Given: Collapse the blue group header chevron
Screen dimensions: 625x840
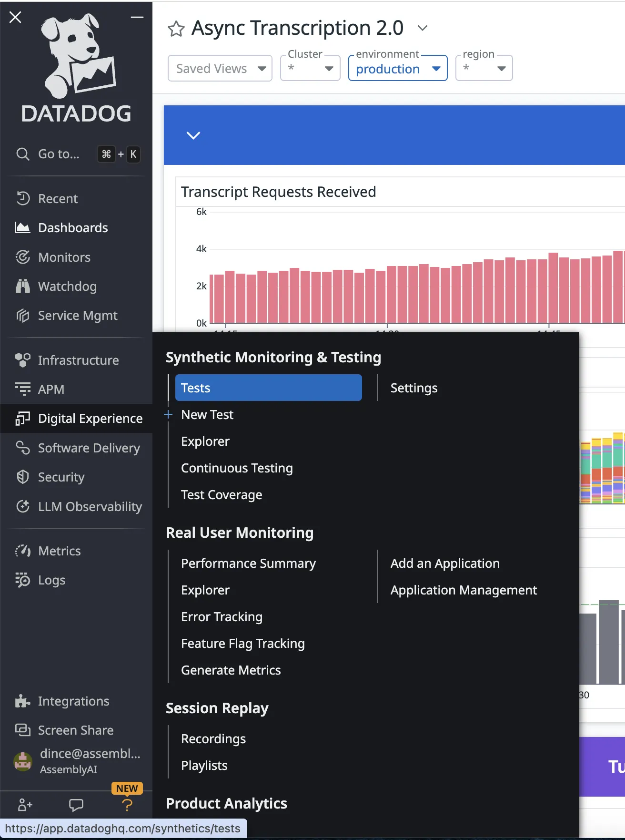Looking at the screenshot, I should 193,135.
